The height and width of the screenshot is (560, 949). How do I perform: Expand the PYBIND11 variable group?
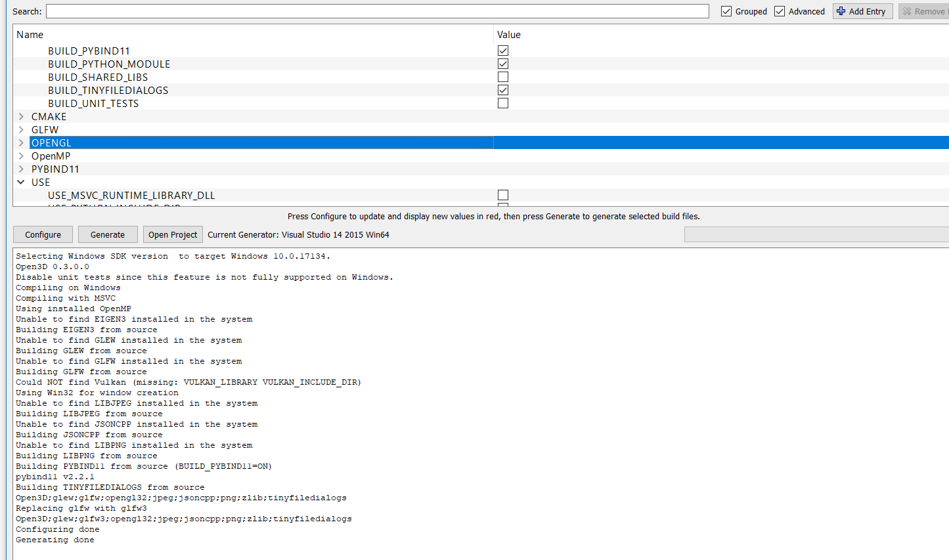(21, 169)
